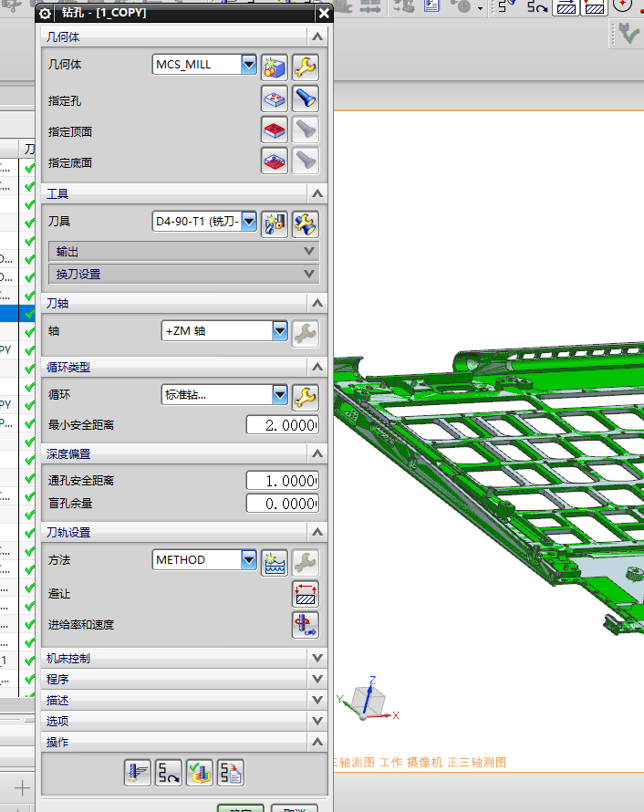Click the 最小安全距离 value field

[283, 425]
